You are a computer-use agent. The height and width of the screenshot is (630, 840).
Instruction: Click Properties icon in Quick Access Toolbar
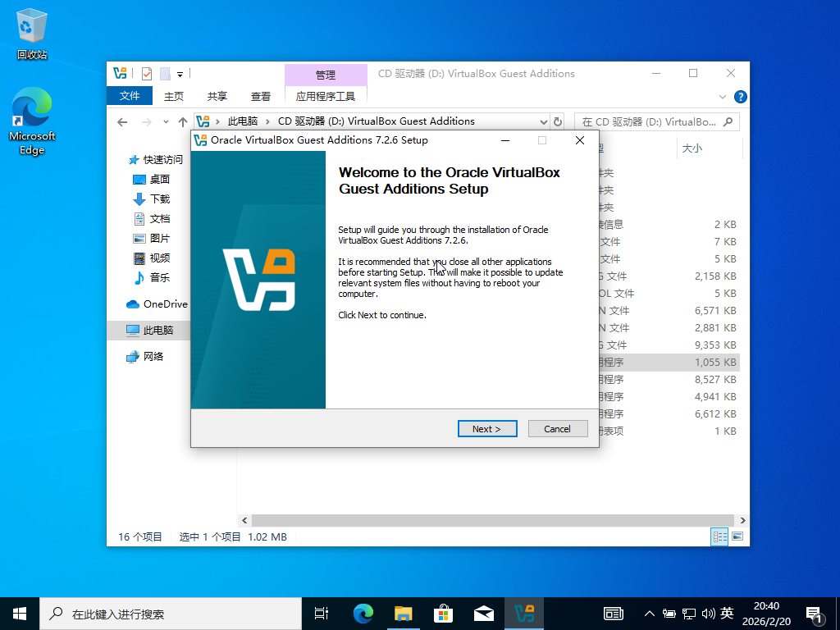point(147,74)
